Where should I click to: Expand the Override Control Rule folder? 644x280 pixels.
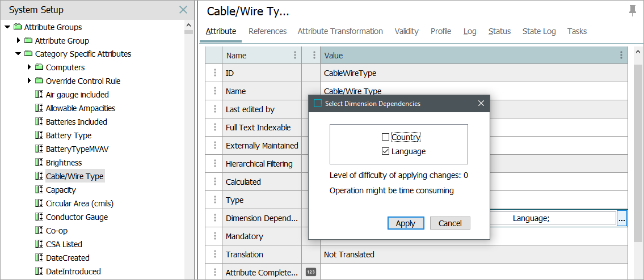click(x=29, y=80)
